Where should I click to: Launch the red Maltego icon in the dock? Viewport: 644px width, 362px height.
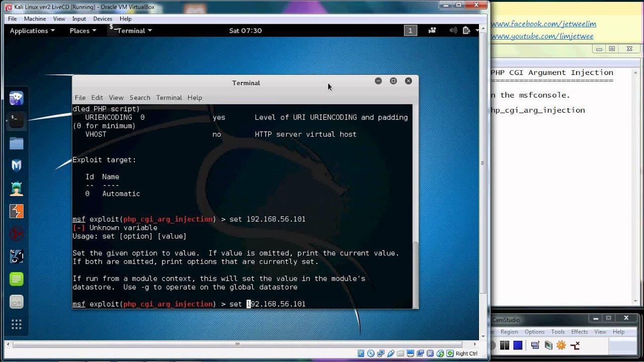click(x=16, y=234)
